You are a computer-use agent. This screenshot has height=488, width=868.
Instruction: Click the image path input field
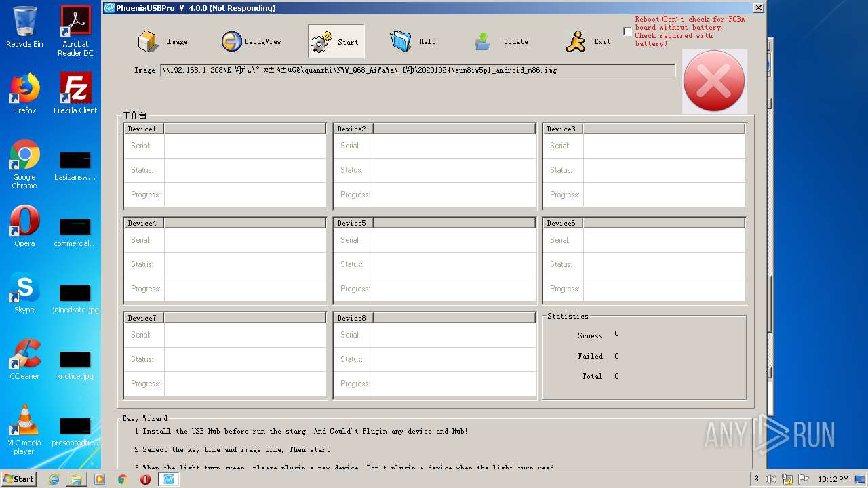[x=418, y=70]
